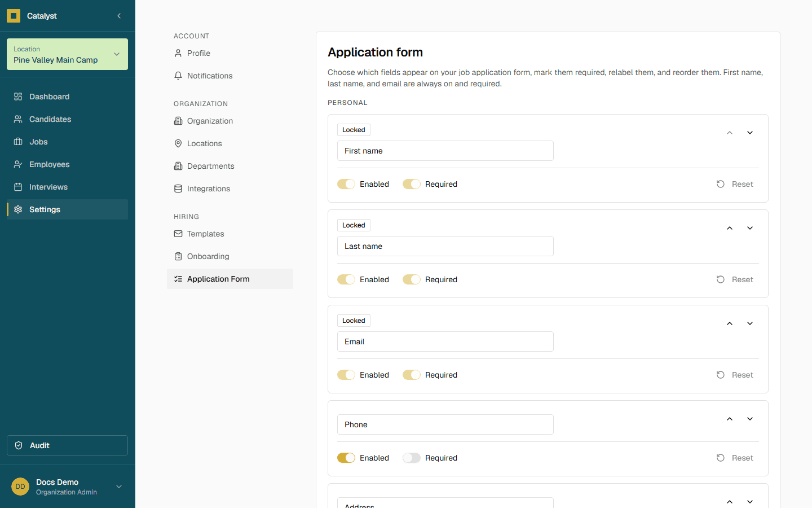Screen dimensions: 812x508
Task: Click the reset arrow icon for Last name
Action: point(721,279)
